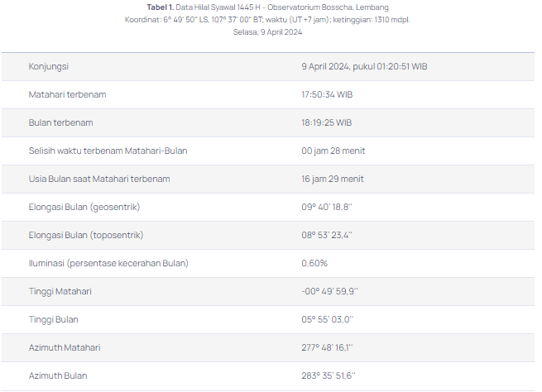Image resolution: width=542 pixels, height=392 pixels.
Task: Select 'Iluminasi (persentase kecerahan Bulan)' label
Action: pos(108,263)
